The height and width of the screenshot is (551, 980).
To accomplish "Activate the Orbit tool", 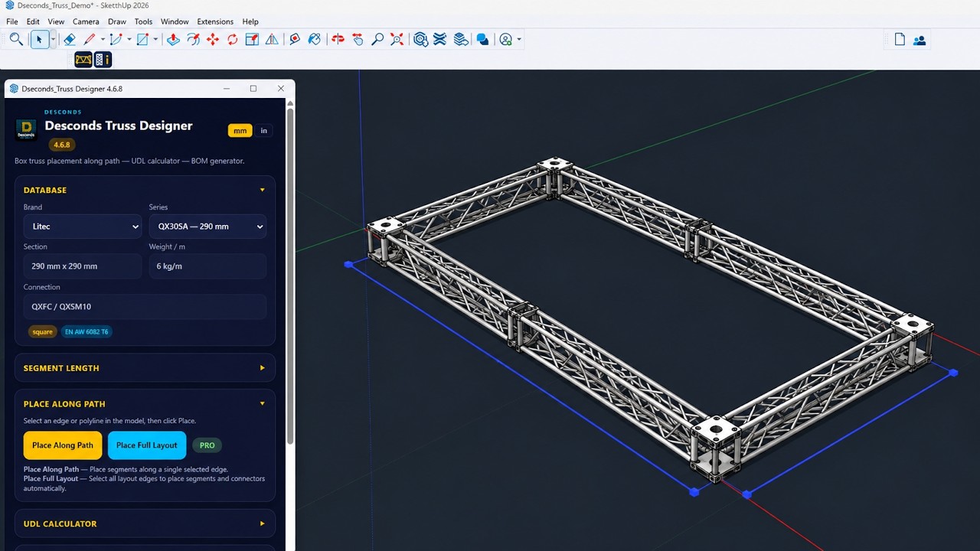I will coord(338,39).
